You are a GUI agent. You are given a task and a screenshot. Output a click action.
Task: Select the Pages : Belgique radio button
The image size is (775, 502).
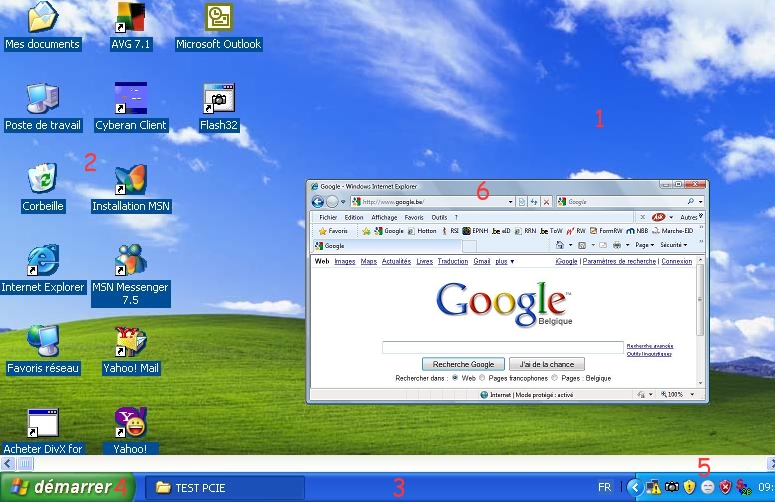(555, 378)
